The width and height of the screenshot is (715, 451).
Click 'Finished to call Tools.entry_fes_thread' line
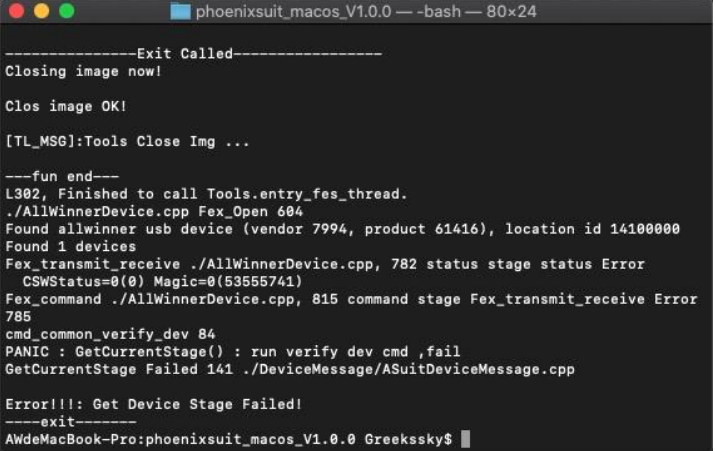click(206, 194)
